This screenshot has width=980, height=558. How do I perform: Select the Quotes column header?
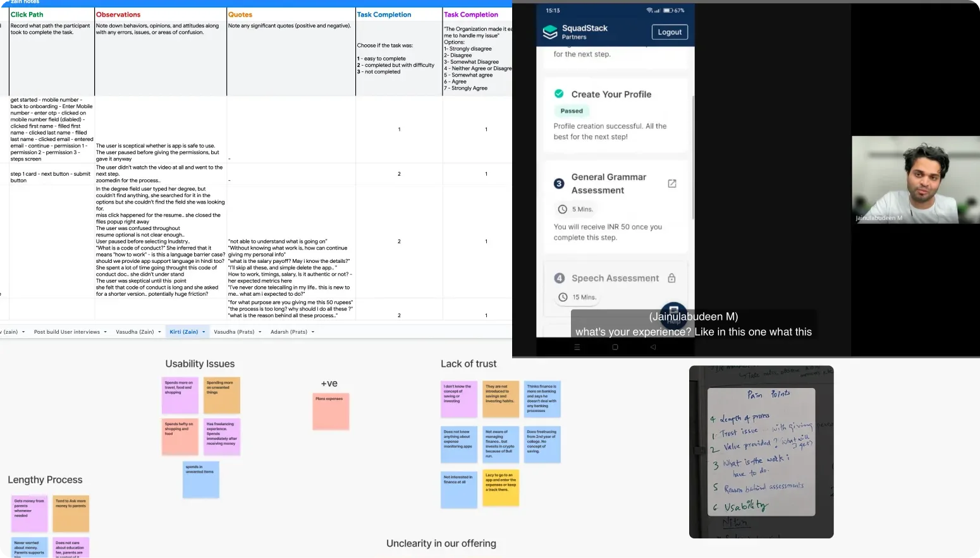point(291,15)
